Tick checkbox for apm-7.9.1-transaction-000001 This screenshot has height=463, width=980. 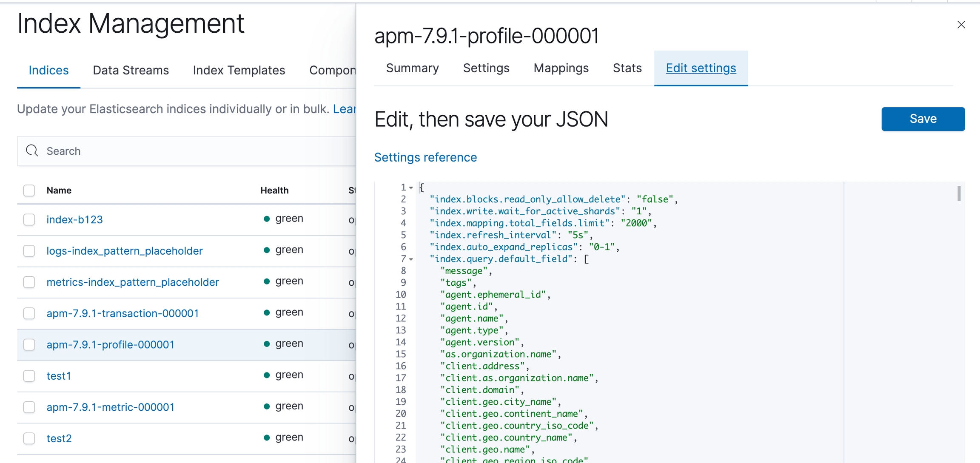[x=29, y=313]
